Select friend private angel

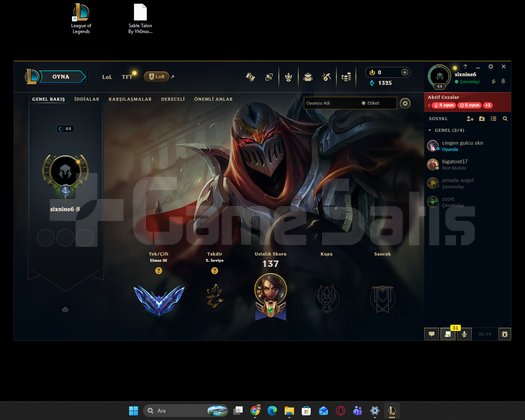point(468,183)
